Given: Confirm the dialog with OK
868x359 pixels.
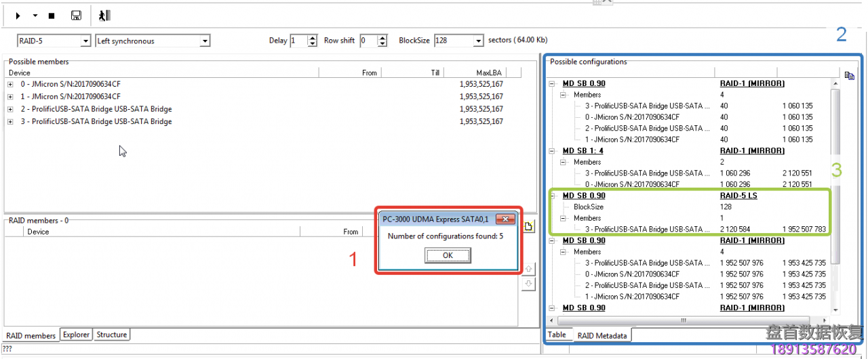Looking at the screenshot, I should click(x=448, y=255).
